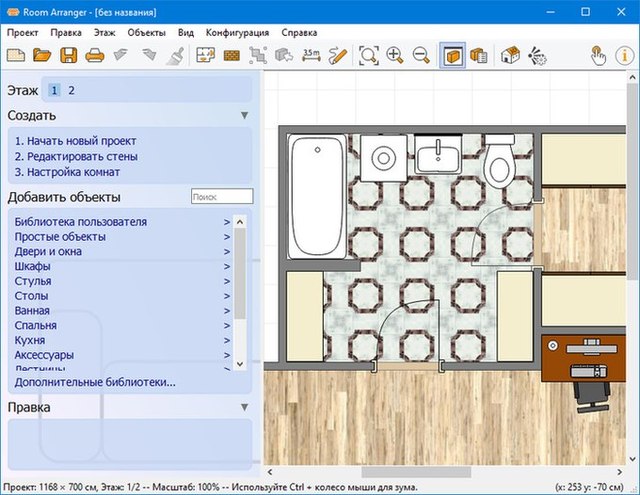The width and height of the screenshot is (640, 495).
Task: Open the Объекты menu
Action: [146, 32]
